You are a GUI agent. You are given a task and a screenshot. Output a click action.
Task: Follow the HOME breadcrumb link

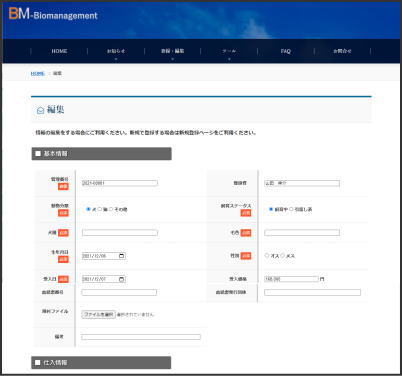[x=37, y=73]
